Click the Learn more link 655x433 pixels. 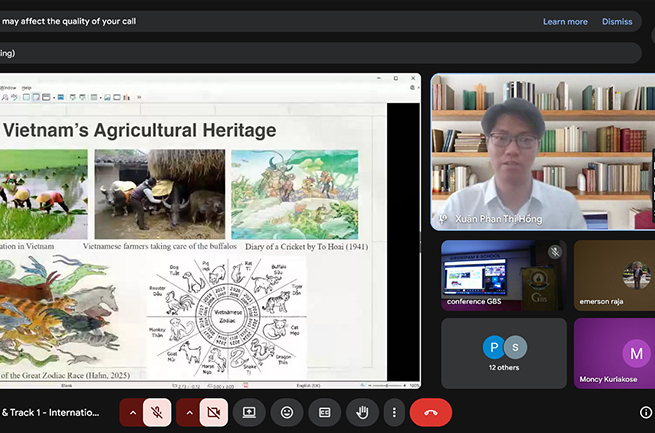coord(565,21)
